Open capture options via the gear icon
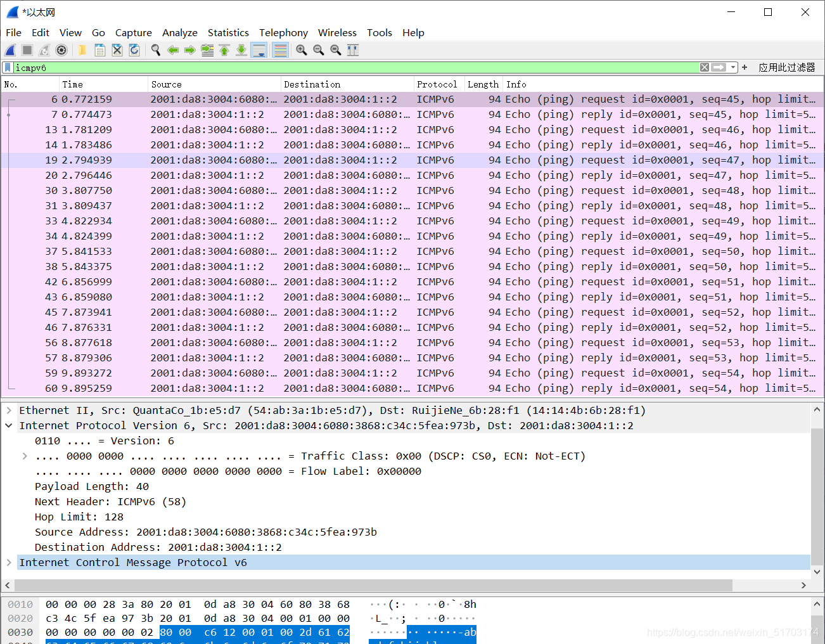The image size is (825, 644). pyautogui.click(x=61, y=50)
